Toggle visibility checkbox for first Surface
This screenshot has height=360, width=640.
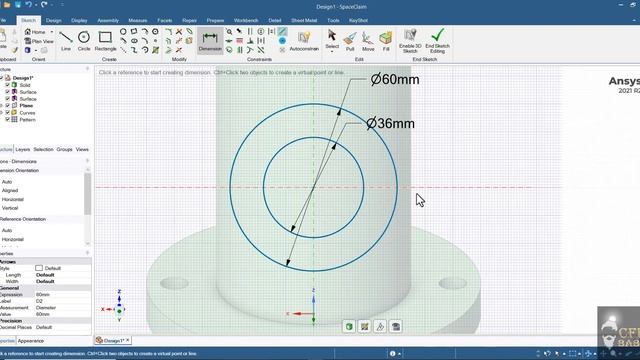pyautogui.click(x=7, y=92)
